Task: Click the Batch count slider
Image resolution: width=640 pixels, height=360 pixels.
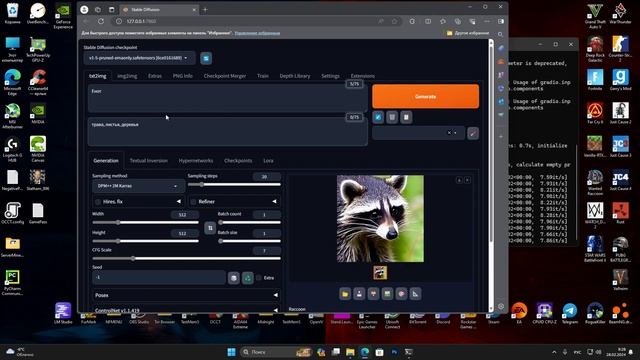Action: tap(249, 222)
